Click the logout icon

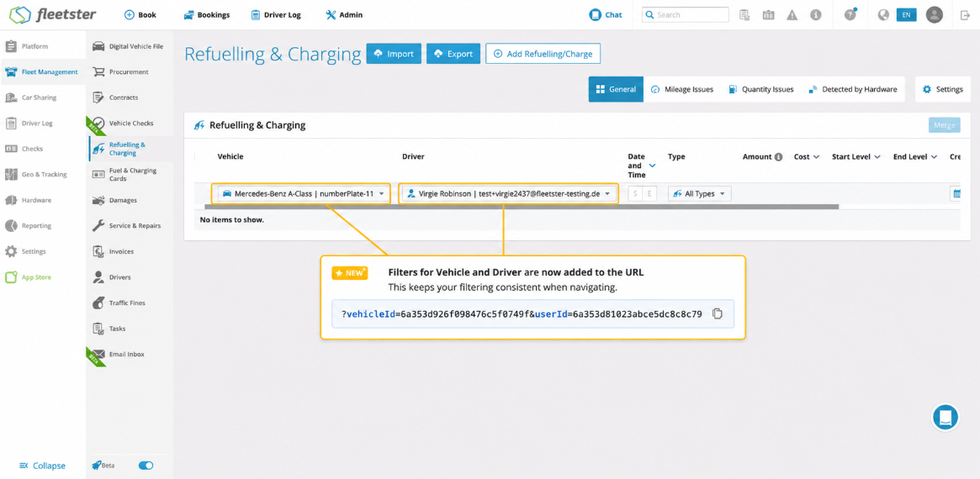click(x=965, y=15)
